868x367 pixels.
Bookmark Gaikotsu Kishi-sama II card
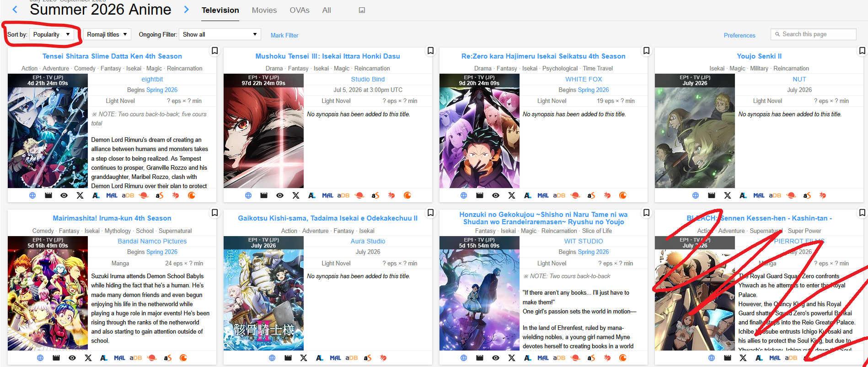click(x=430, y=213)
